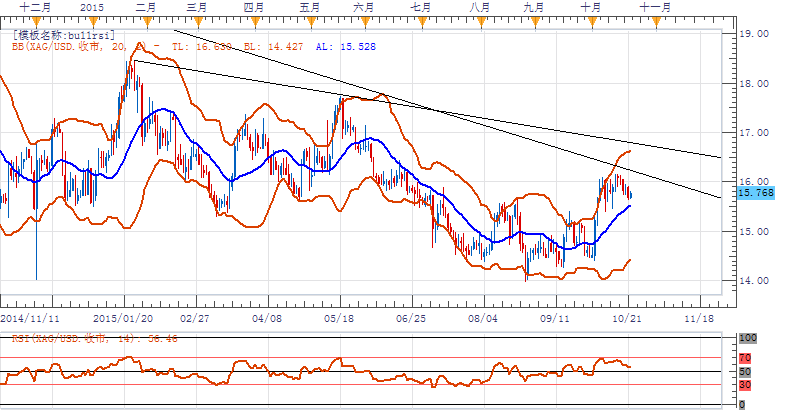Click the 14.00 price axis label
The height and width of the screenshot is (410, 786).
pyautogui.click(x=754, y=280)
